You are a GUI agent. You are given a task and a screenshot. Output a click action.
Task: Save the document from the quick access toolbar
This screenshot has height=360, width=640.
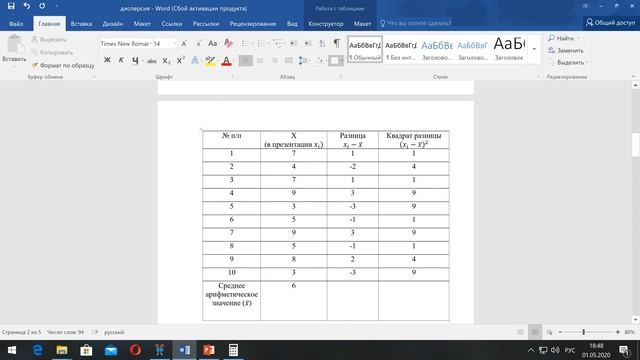coord(11,6)
